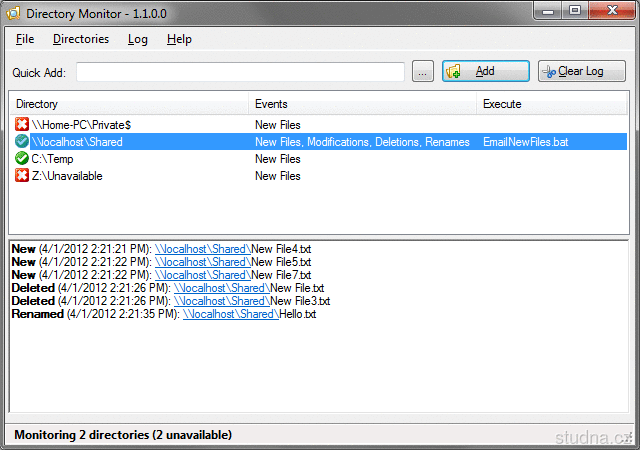The height and width of the screenshot is (450, 640).
Task: Click the Execute column header
Action: [552, 104]
